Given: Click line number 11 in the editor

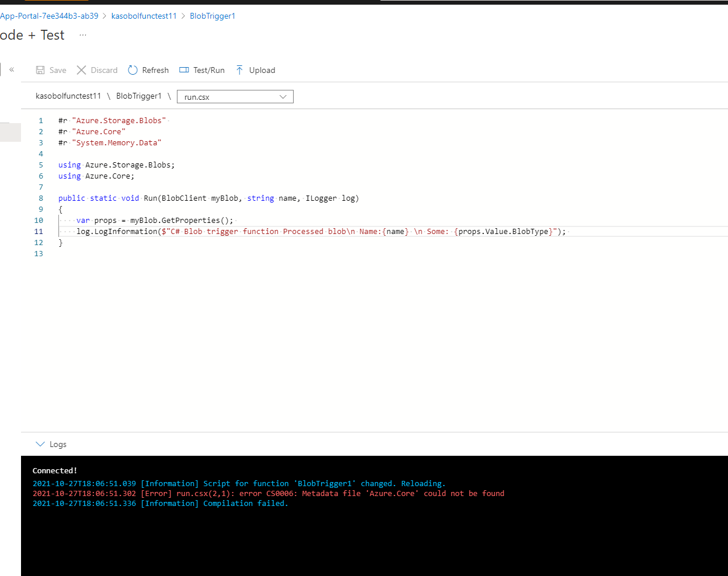Looking at the screenshot, I should (x=39, y=231).
